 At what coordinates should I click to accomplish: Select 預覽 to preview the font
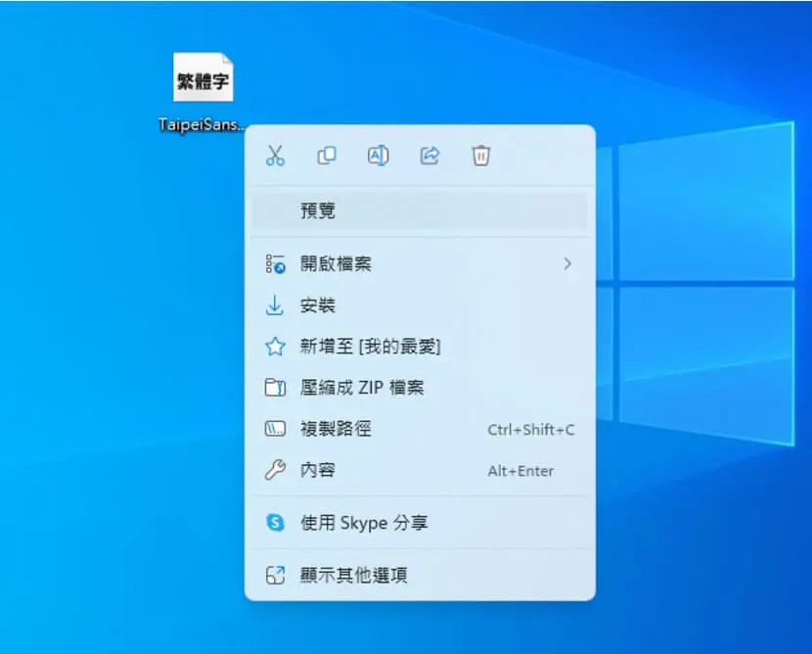[x=420, y=210]
